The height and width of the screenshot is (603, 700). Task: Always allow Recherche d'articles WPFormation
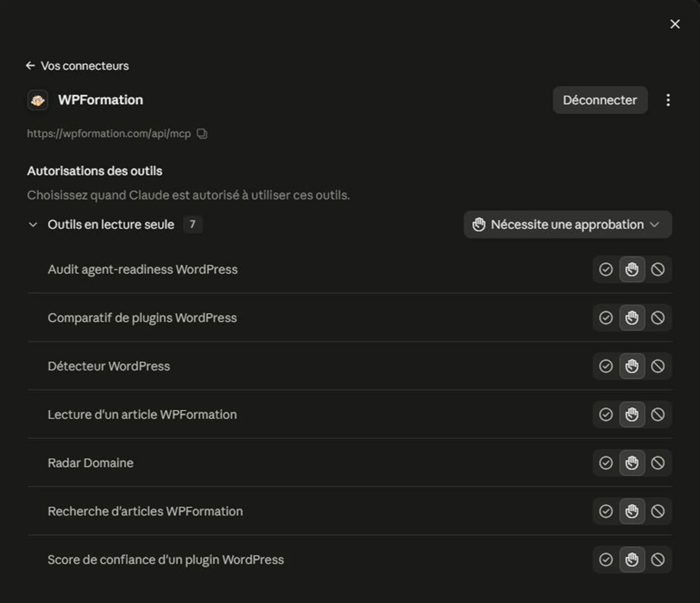[x=606, y=511]
